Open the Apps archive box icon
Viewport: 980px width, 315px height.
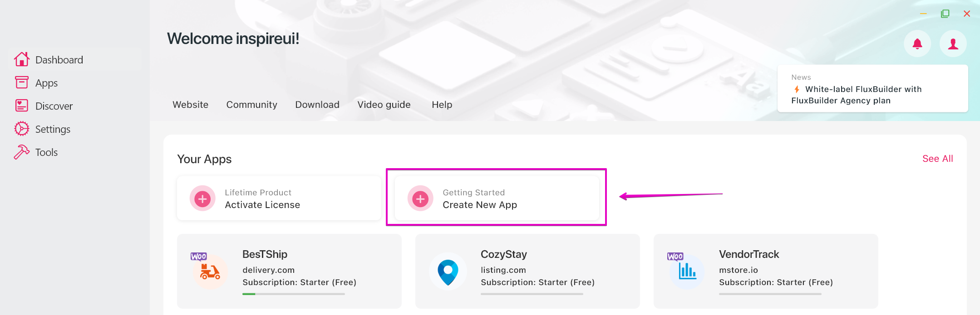point(21,82)
